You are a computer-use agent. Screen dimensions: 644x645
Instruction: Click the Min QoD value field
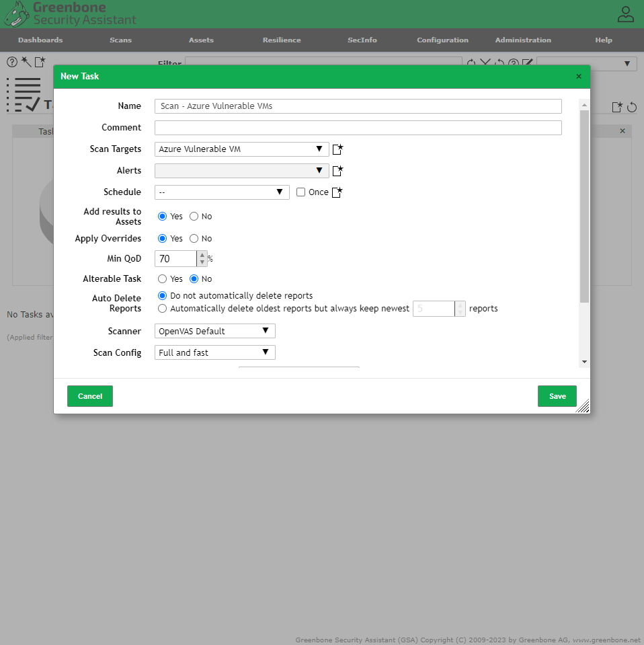pyautogui.click(x=175, y=259)
